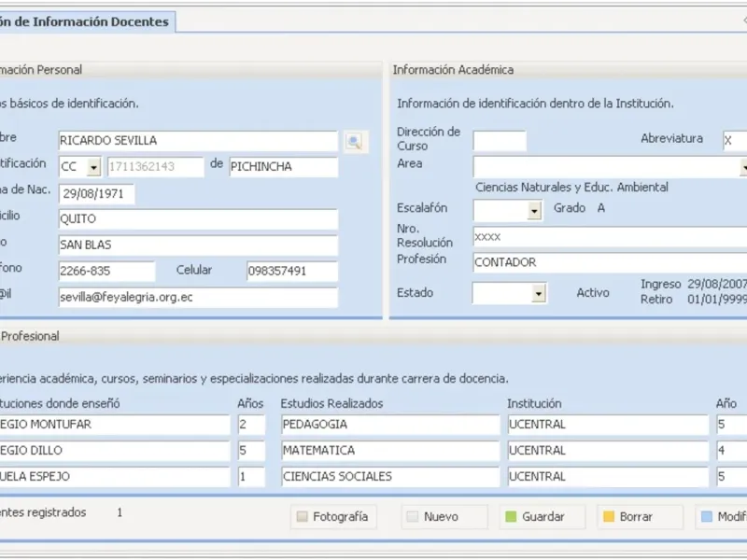Click the Año field in the MATEMATICA row
The height and width of the screenshot is (560, 747).
(732, 451)
